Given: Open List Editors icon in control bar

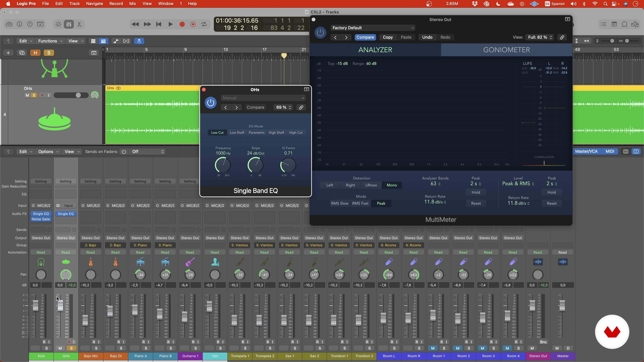Looking at the screenshot, I should 604,24.
